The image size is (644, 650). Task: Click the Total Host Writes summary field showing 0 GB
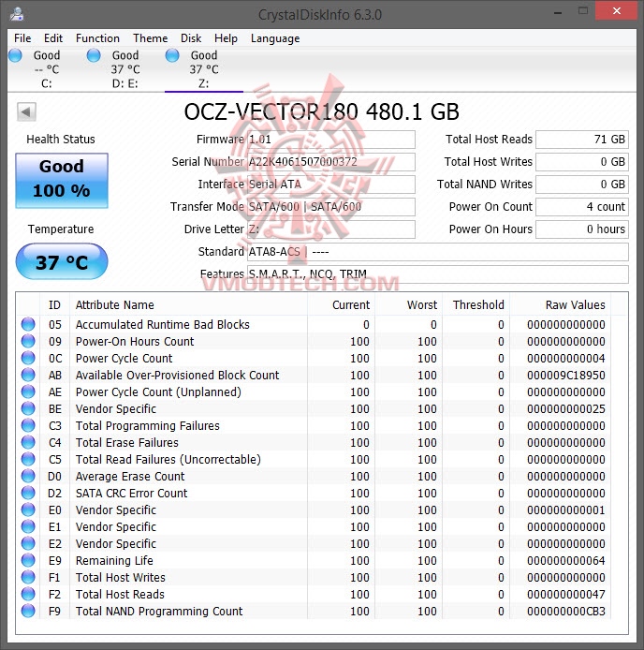click(582, 162)
